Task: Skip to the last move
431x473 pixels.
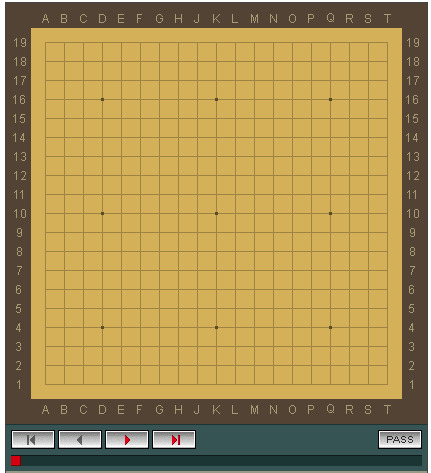Action: pos(174,440)
